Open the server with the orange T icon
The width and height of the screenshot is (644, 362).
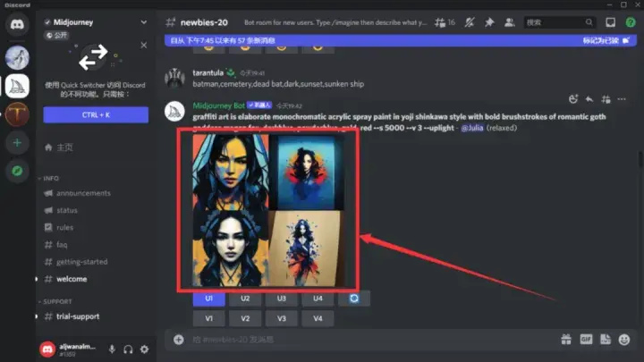[17, 114]
